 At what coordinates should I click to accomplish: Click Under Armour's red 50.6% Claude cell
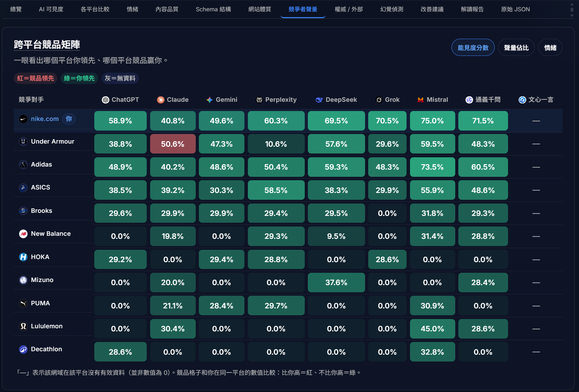(x=173, y=144)
